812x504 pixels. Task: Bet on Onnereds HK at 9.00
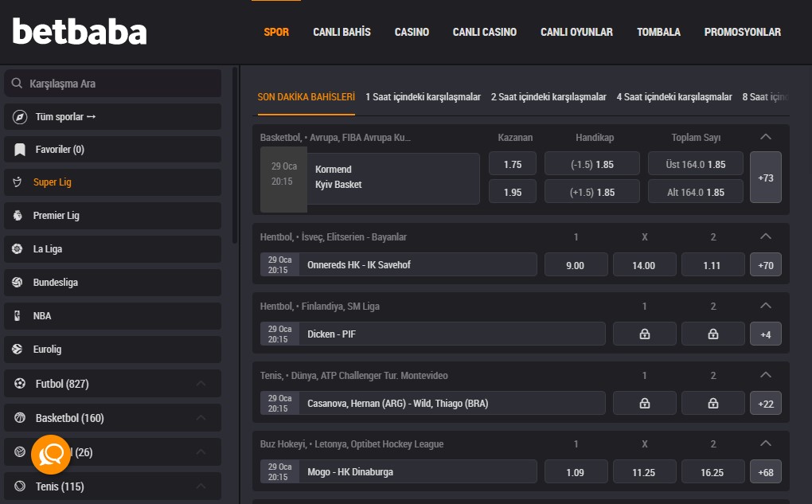tap(576, 265)
